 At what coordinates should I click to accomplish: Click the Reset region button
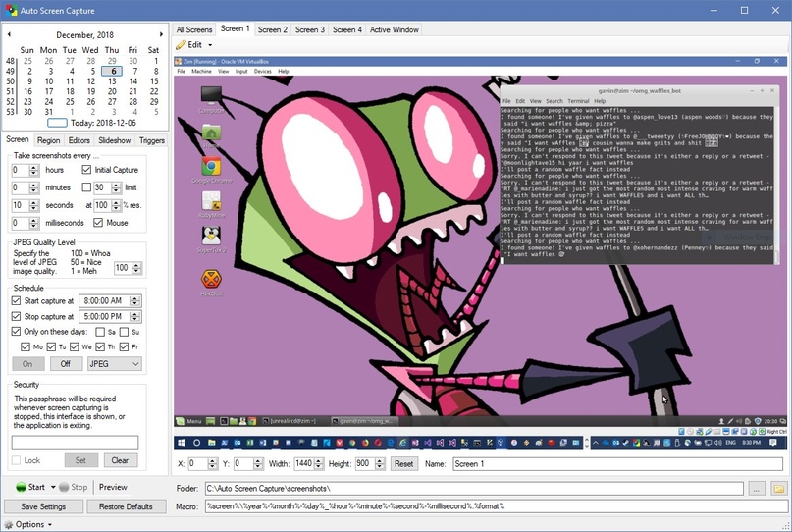tap(403, 464)
